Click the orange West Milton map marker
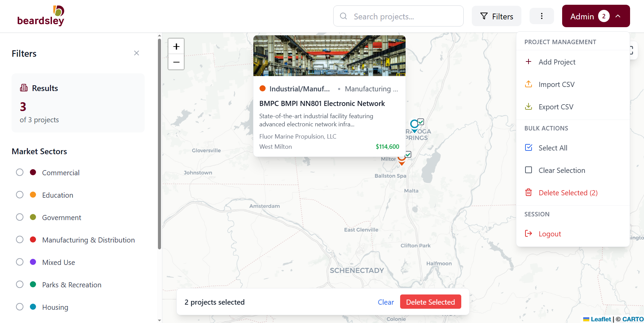Viewport: 644px width, 323px height. [401, 160]
